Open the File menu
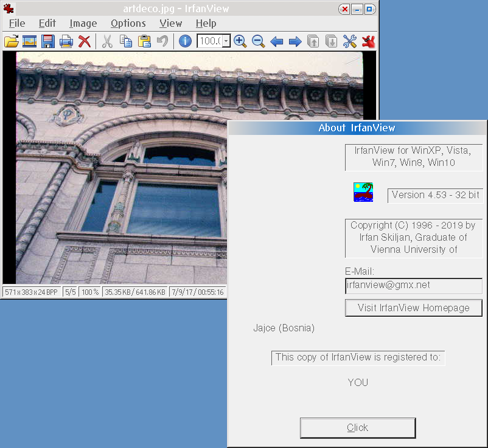The height and width of the screenshot is (448, 488). [x=17, y=23]
